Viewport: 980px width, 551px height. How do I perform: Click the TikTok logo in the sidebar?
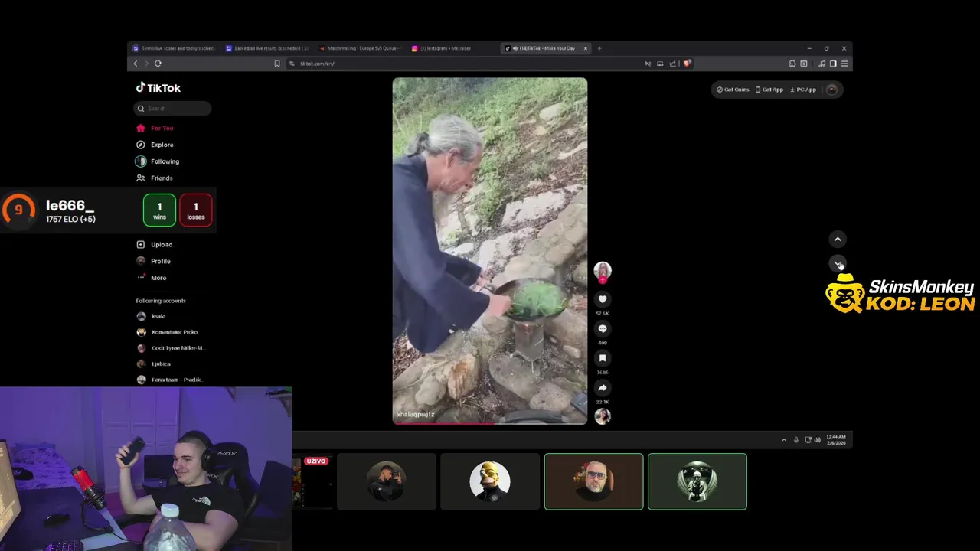pos(158,88)
